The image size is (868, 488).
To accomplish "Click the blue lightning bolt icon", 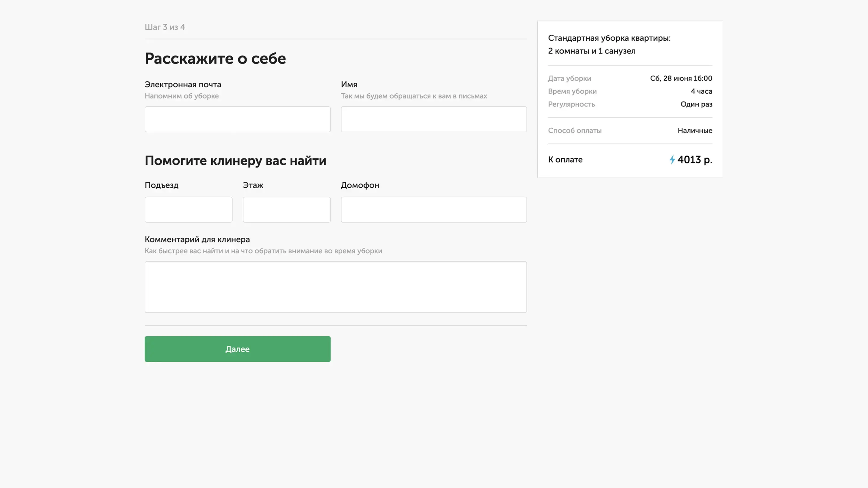I will point(672,159).
